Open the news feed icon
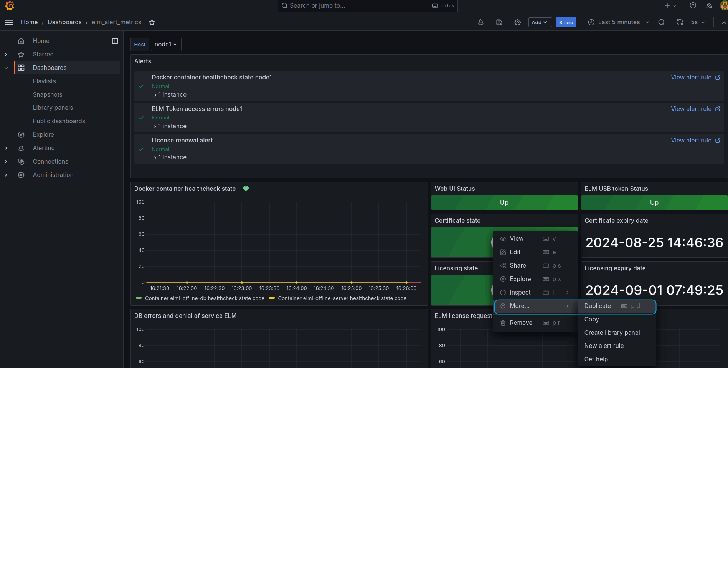The height and width of the screenshot is (576, 728). 709,5
